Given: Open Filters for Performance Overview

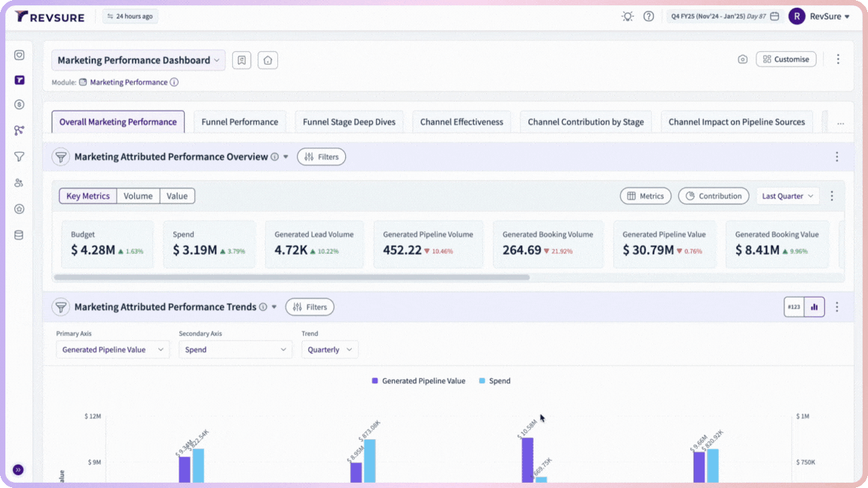Looking at the screenshot, I should click(x=322, y=157).
